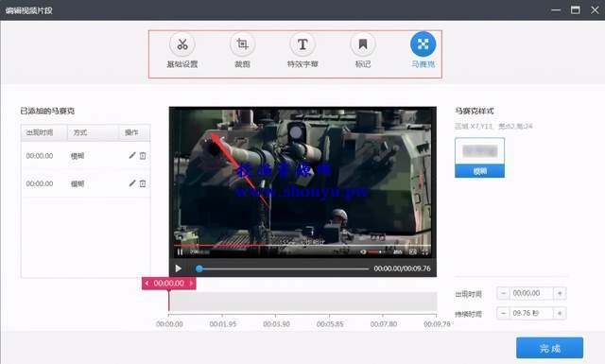The height and width of the screenshot is (364, 605).
Task: Switch to the 裁剪 crop tab
Action: click(242, 51)
